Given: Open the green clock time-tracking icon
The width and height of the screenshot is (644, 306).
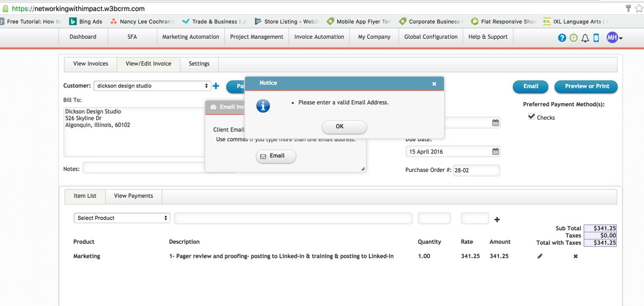Looking at the screenshot, I should pos(574,38).
